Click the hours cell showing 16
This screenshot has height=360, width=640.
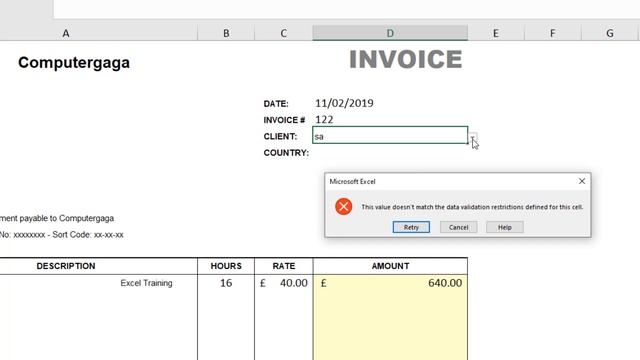coord(226,283)
